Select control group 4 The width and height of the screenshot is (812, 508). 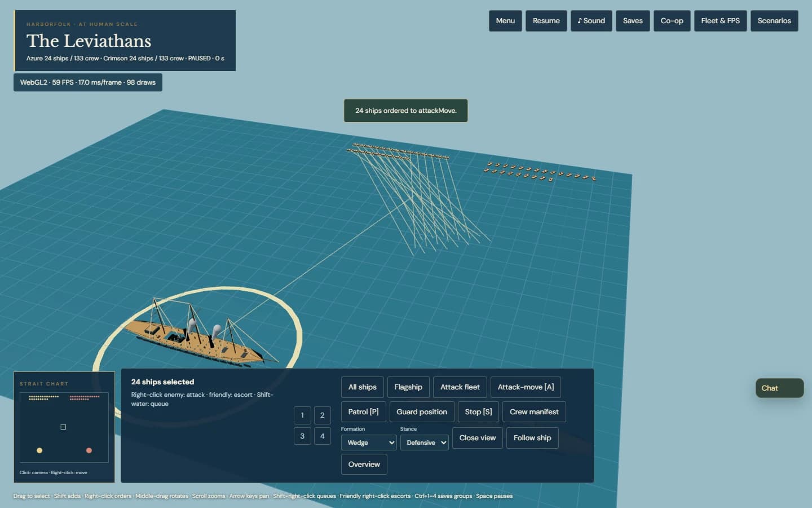pos(323,436)
